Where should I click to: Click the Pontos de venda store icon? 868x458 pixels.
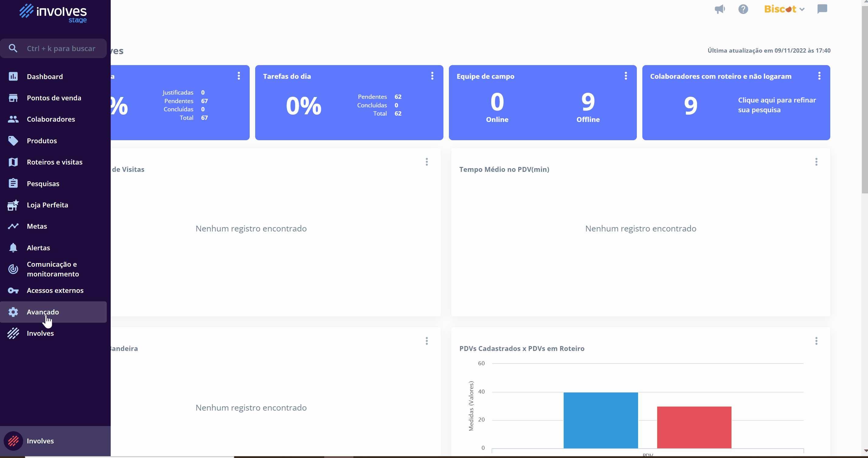coord(13,98)
